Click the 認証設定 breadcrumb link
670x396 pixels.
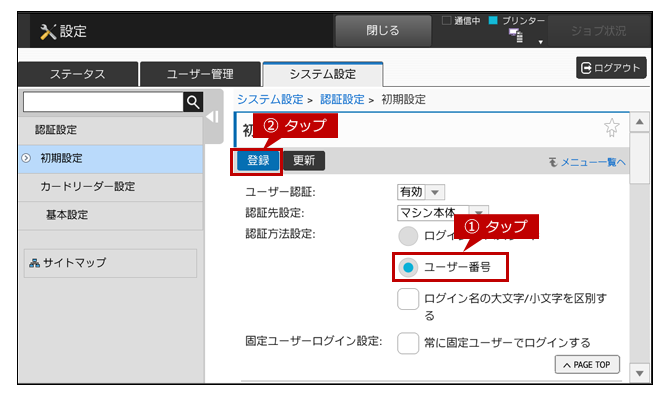click(342, 100)
